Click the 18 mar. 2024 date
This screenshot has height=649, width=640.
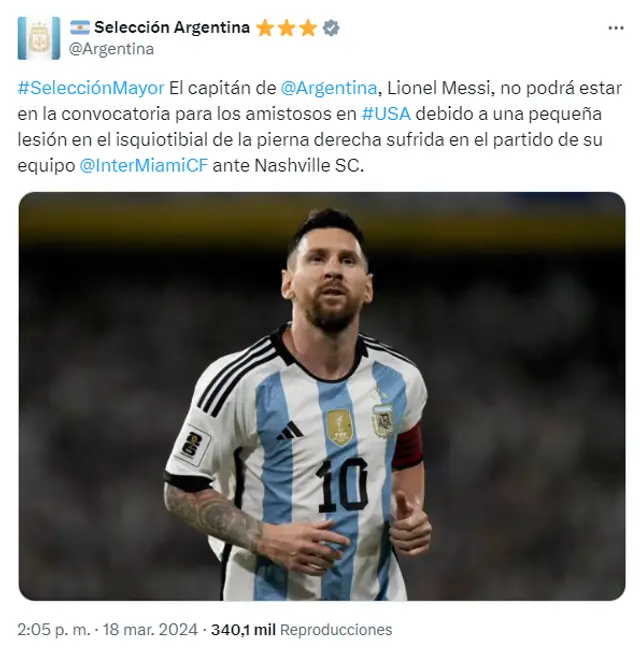pos(150,630)
